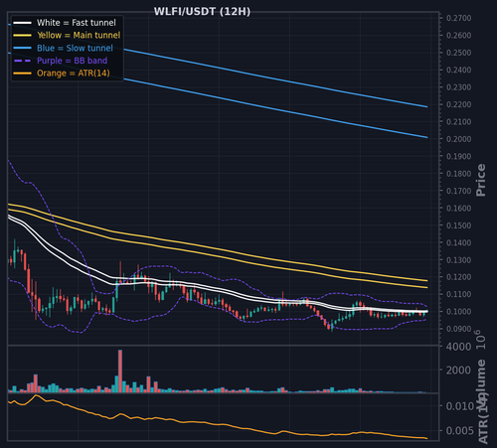Click the orange ATR(14) legend line sample

coord(23,74)
